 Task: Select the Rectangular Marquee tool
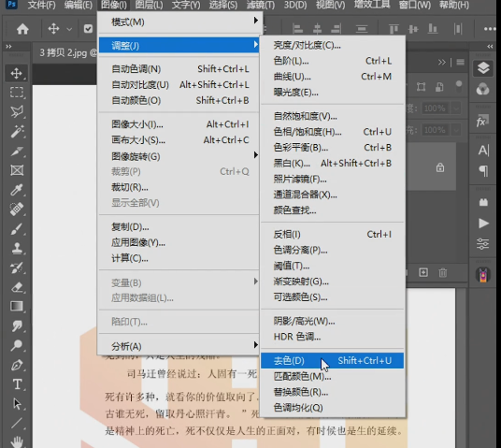point(17,93)
